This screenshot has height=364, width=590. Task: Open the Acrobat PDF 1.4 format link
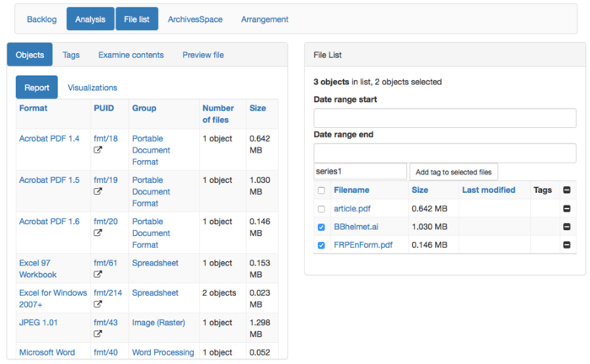(x=49, y=138)
